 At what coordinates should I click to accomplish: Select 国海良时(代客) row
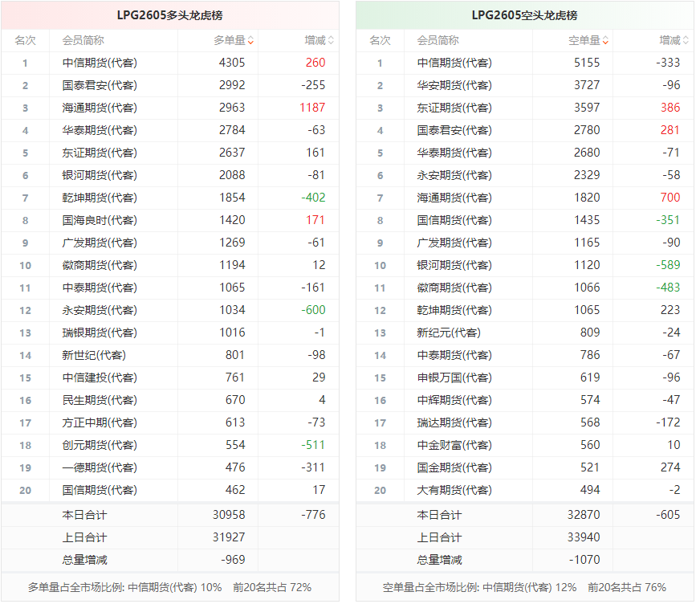click(170, 220)
